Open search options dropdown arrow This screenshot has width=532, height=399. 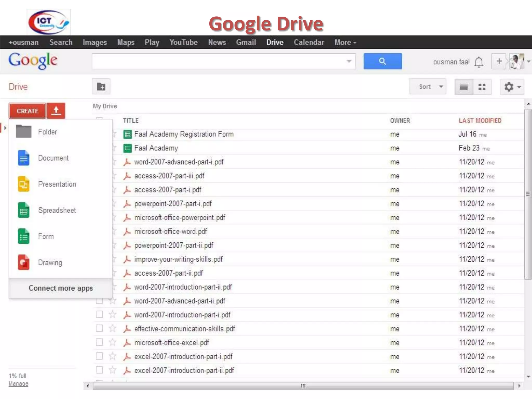click(349, 61)
